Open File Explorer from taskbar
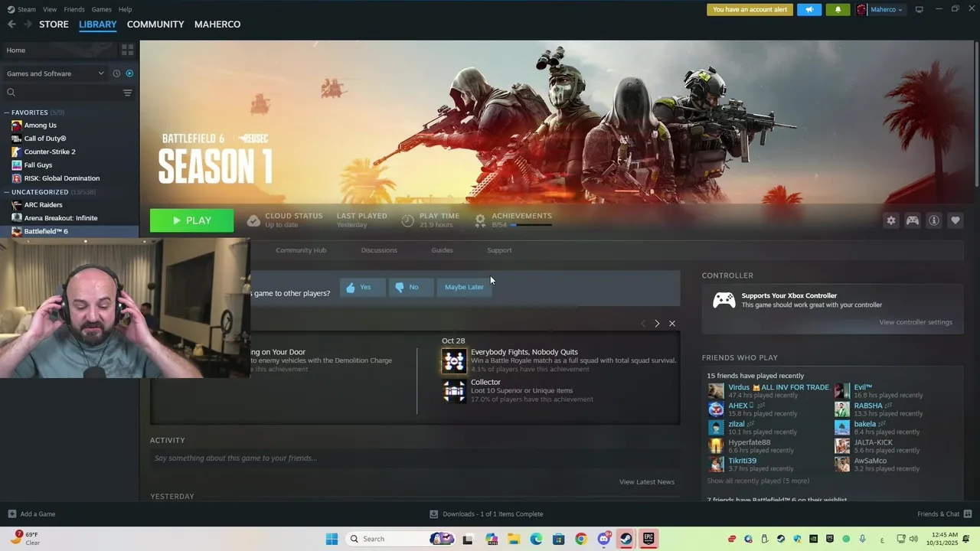 click(514, 539)
